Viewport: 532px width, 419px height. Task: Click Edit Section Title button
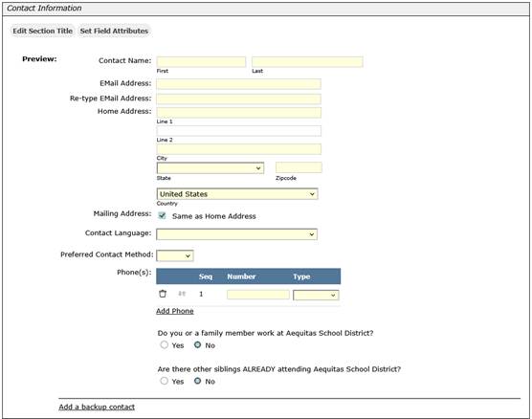click(x=43, y=31)
